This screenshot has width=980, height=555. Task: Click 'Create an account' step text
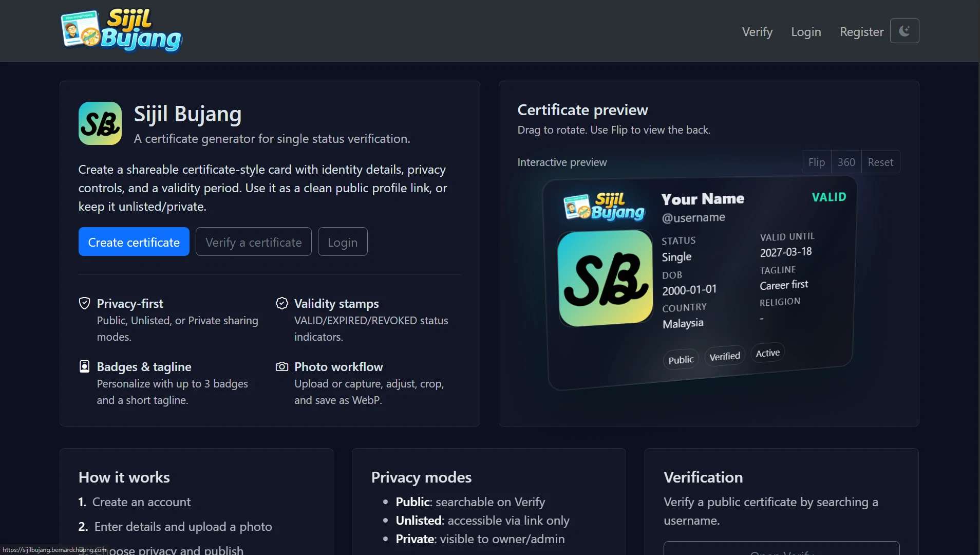coord(141,502)
